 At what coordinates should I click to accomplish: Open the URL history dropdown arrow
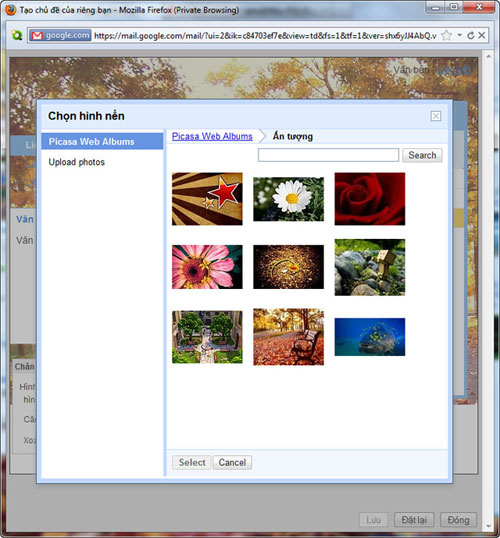459,35
